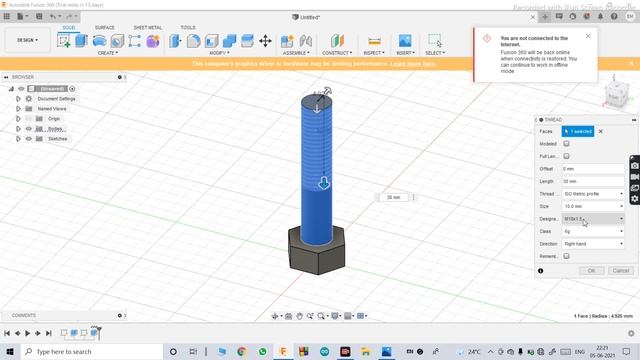Click the Pan hand icon in navigation bar
Image resolution: width=640 pixels, height=360 pixels.
click(x=300, y=316)
